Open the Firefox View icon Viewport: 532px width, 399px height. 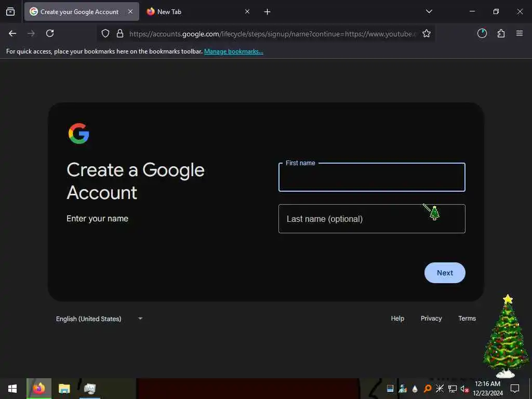point(10,11)
